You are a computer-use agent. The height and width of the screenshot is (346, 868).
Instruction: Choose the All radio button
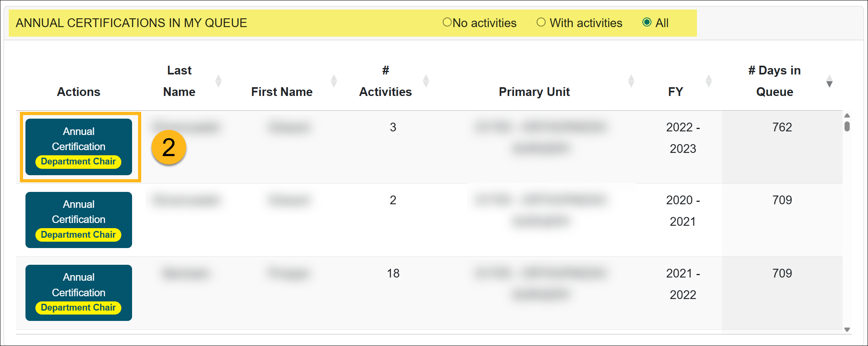pos(647,22)
